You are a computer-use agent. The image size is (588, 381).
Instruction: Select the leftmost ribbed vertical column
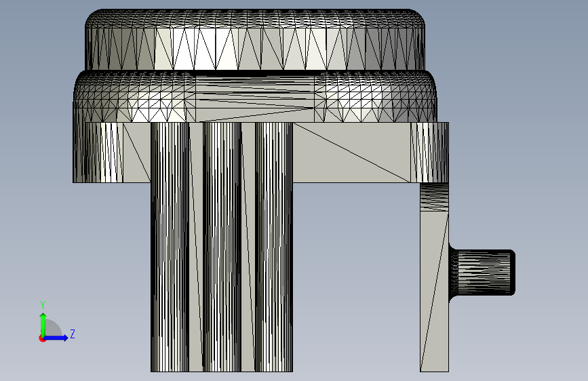pyautogui.click(x=170, y=247)
